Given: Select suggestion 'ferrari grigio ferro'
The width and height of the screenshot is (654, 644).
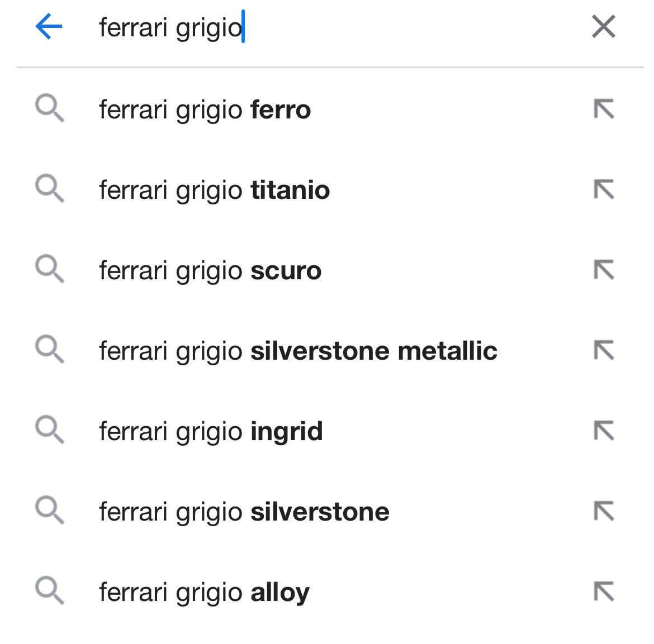Looking at the screenshot, I should point(205,109).
